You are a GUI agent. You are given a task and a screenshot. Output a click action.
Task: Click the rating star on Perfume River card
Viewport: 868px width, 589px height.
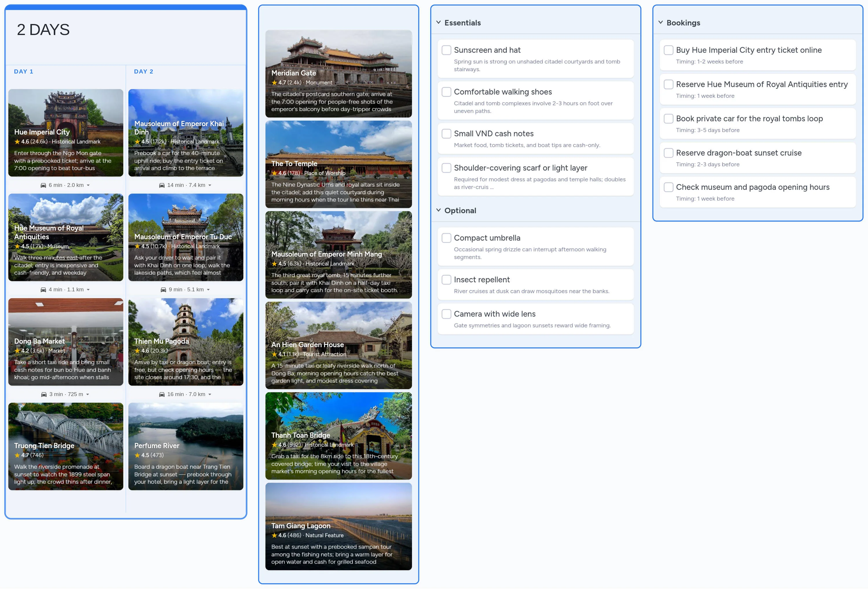pos(137,455)
